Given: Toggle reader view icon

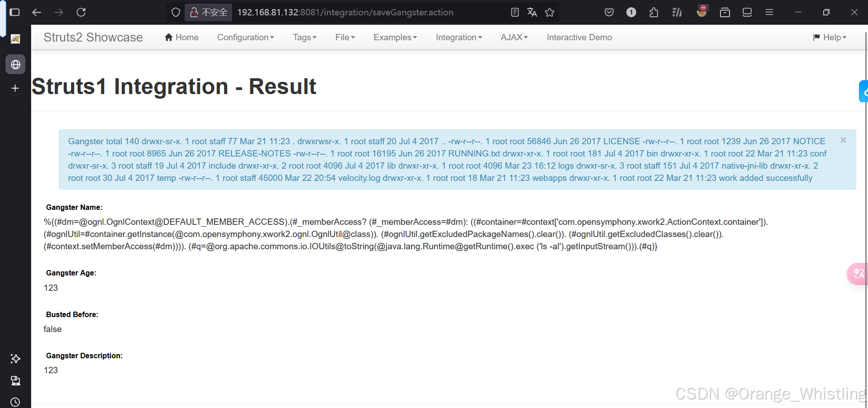Looking at the screenshot, I should pyautogui.click(x=515, y=12).
